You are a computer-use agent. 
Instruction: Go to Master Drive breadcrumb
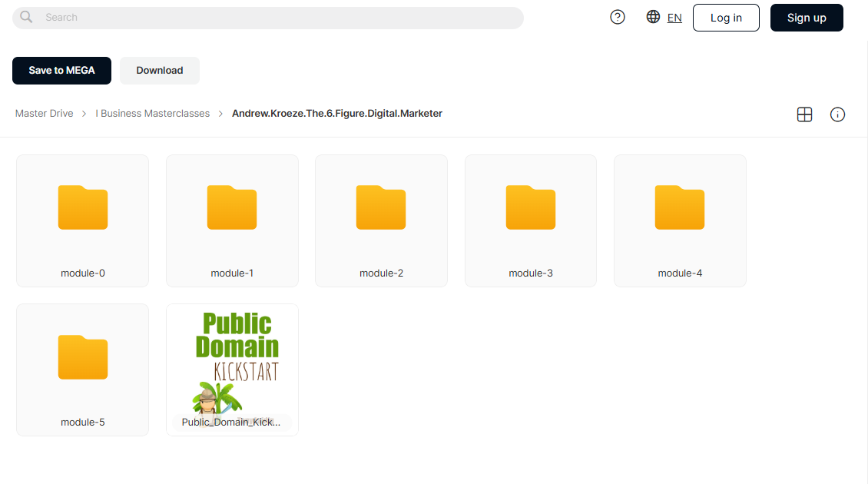point(45,114)
